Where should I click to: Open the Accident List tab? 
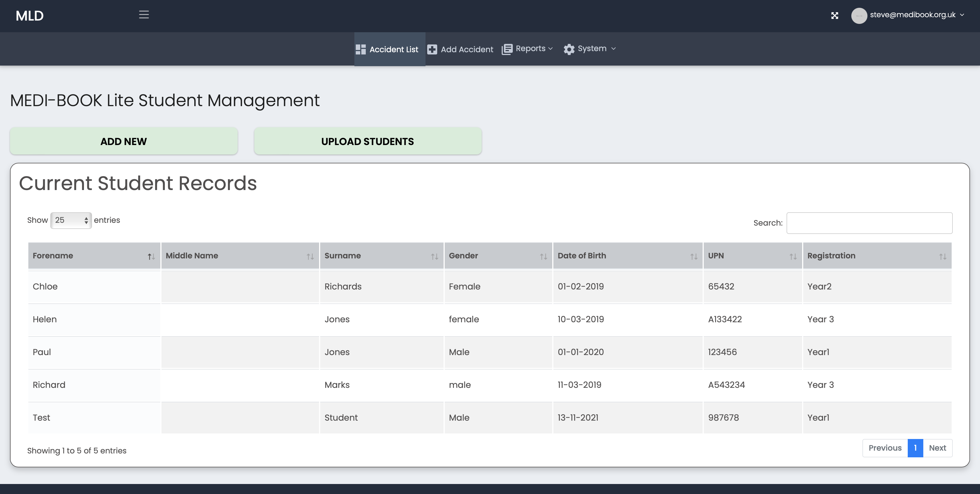(x=390, y=49)
